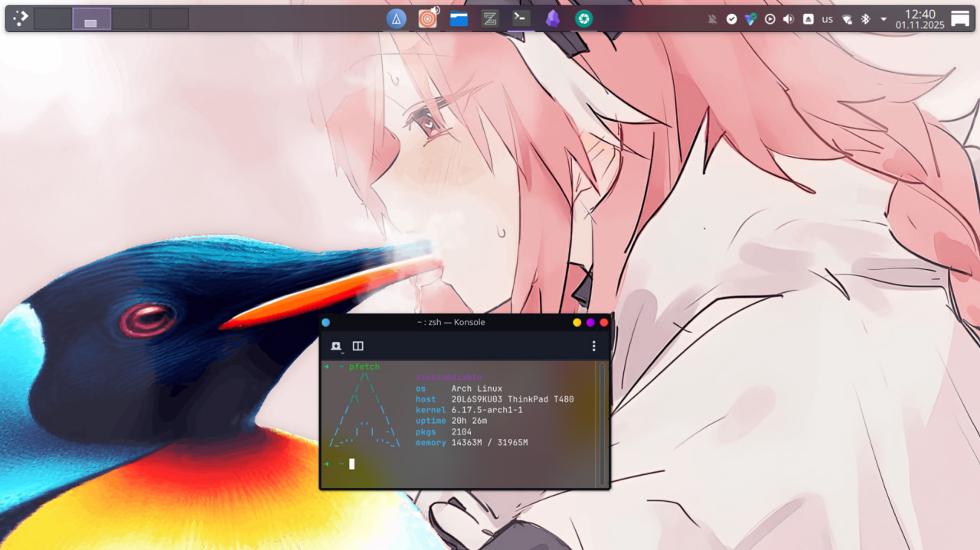Mute audio via the speaker badge on browser icon

click(x=435, y=11)
